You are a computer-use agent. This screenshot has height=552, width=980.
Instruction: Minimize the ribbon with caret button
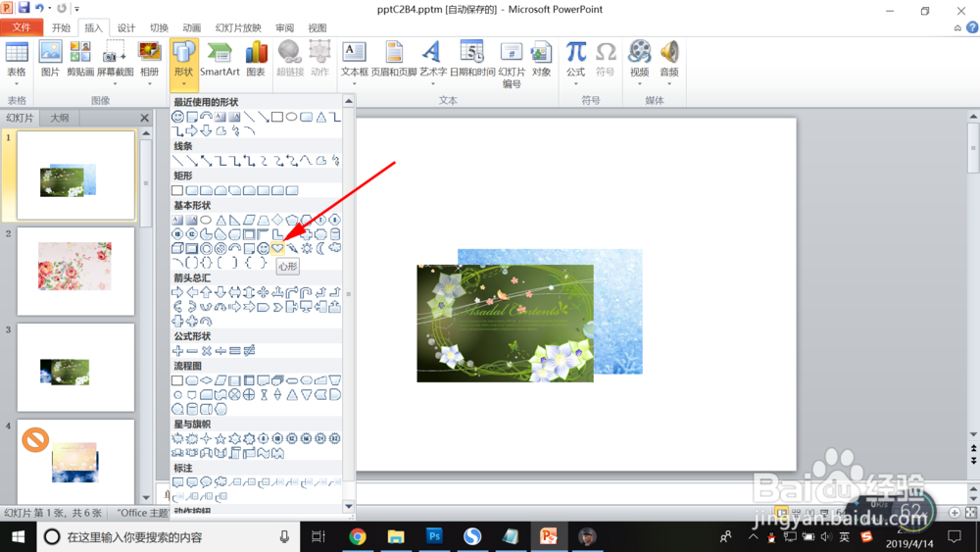point(957,27)
